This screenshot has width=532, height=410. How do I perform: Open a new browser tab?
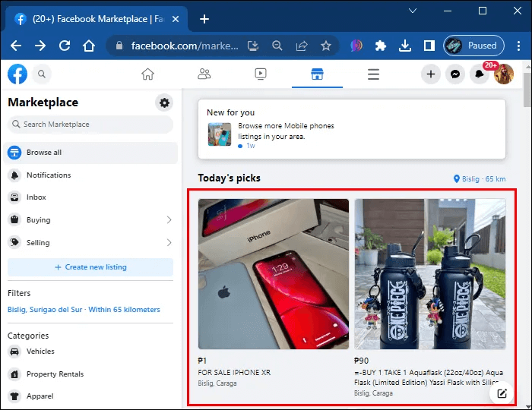click(204, 19)
